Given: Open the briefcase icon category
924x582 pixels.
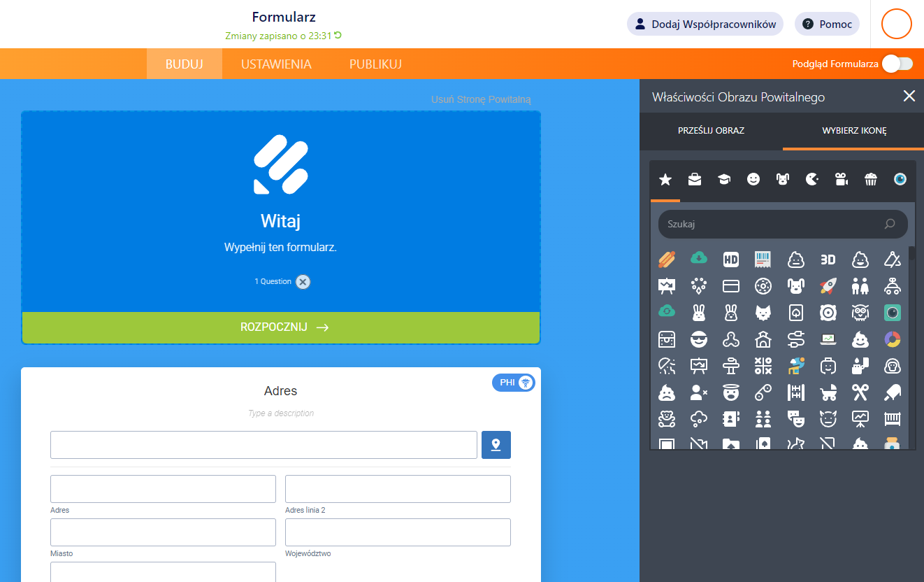Looking at the screenshot, I should tap(695, 180).
